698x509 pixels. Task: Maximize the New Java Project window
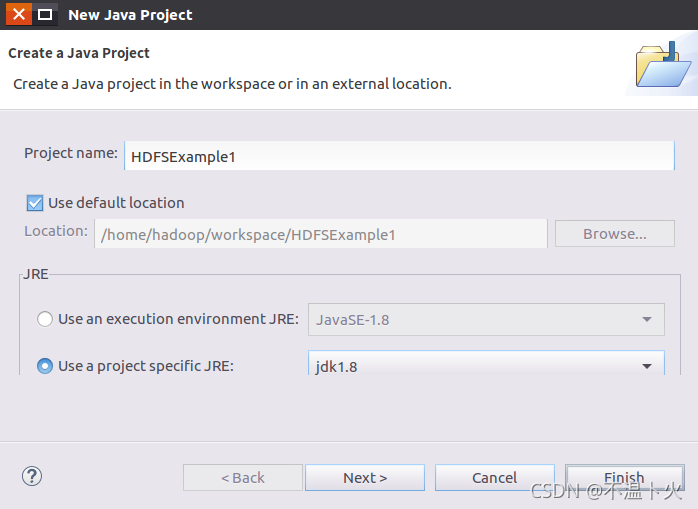pos(45,14)
